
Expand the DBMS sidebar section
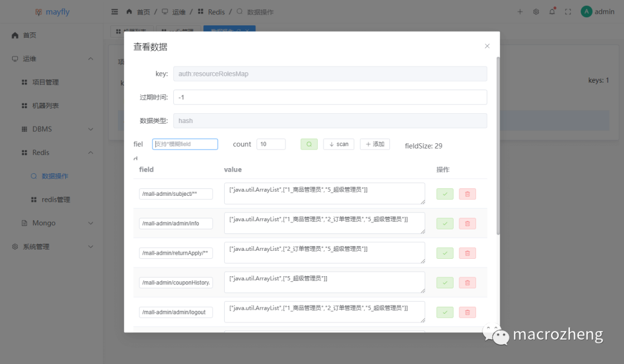pyautogui.click(x=51, y=129)
